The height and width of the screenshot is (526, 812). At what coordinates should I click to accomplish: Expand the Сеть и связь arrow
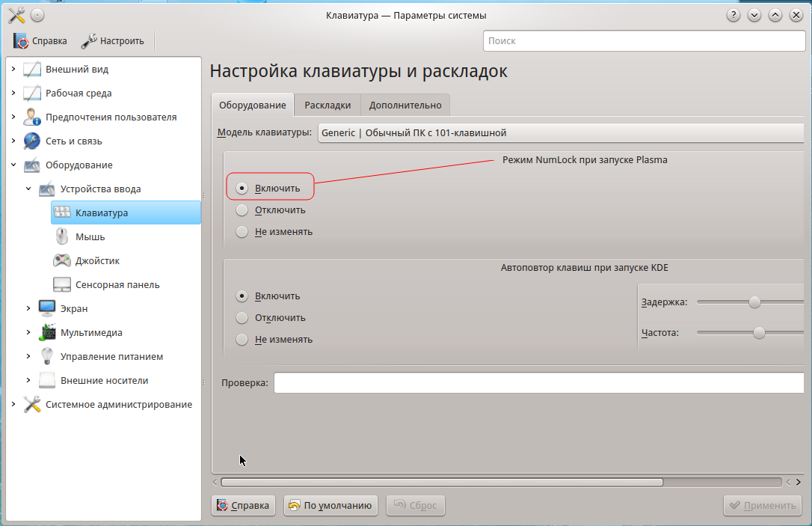(x=13, y=141)
